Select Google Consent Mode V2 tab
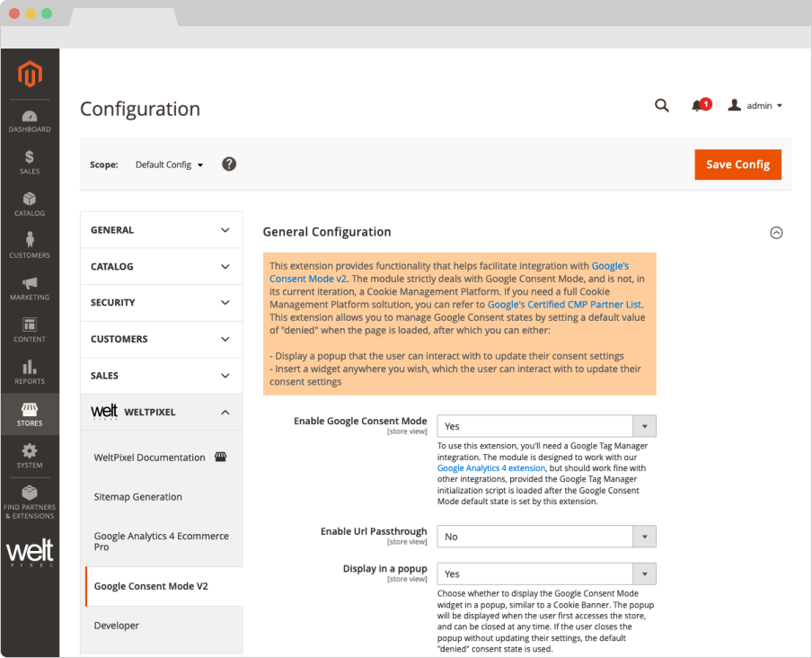The width and height of the screenshot is (812, 658). coord(151,586)
